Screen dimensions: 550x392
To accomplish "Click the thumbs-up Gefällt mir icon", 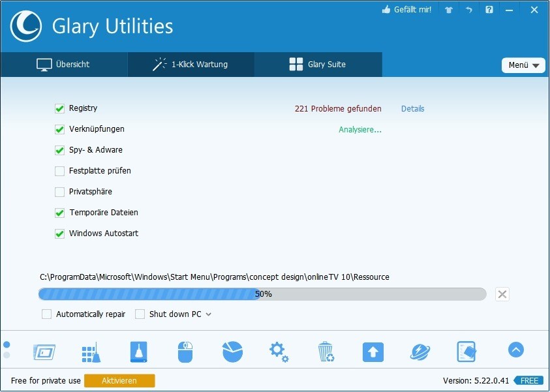I will (386, 10).
